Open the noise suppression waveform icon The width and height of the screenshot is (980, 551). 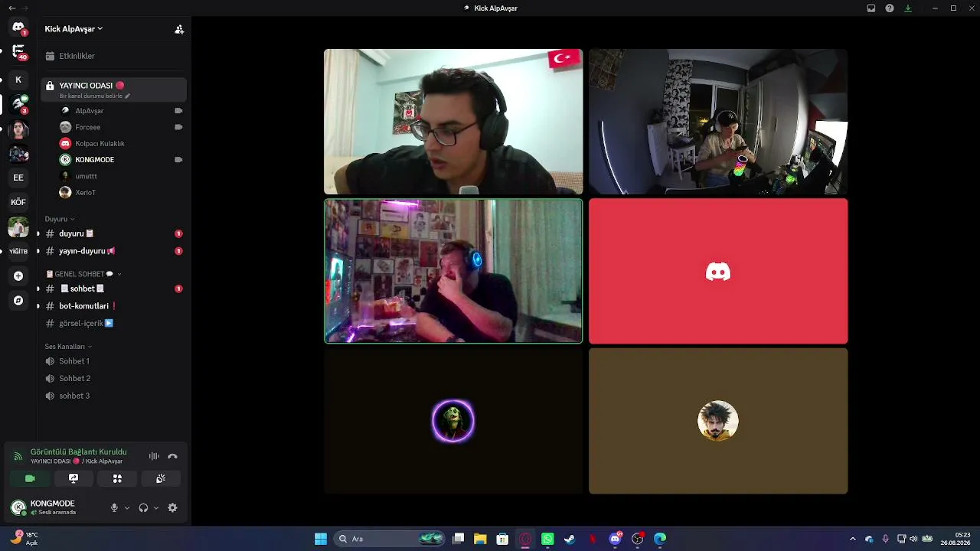pyautogui.click(x=154, y=456)
